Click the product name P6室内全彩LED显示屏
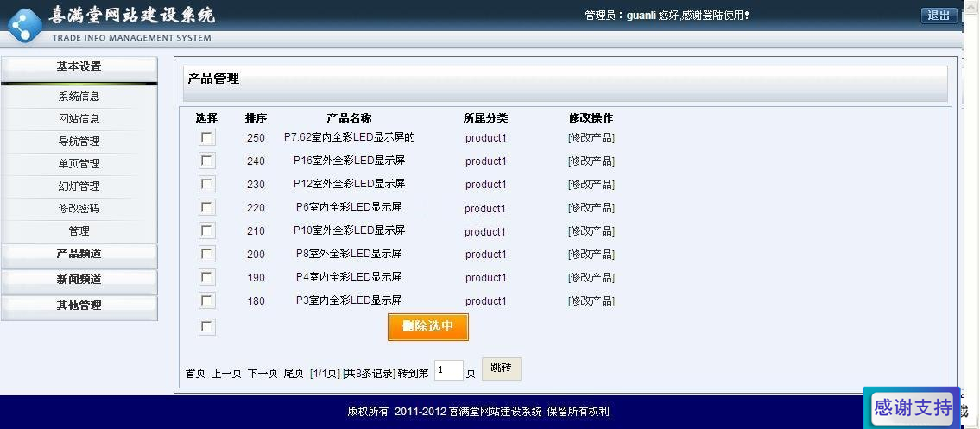Viewport: 980px width, 429px height. 349,206
